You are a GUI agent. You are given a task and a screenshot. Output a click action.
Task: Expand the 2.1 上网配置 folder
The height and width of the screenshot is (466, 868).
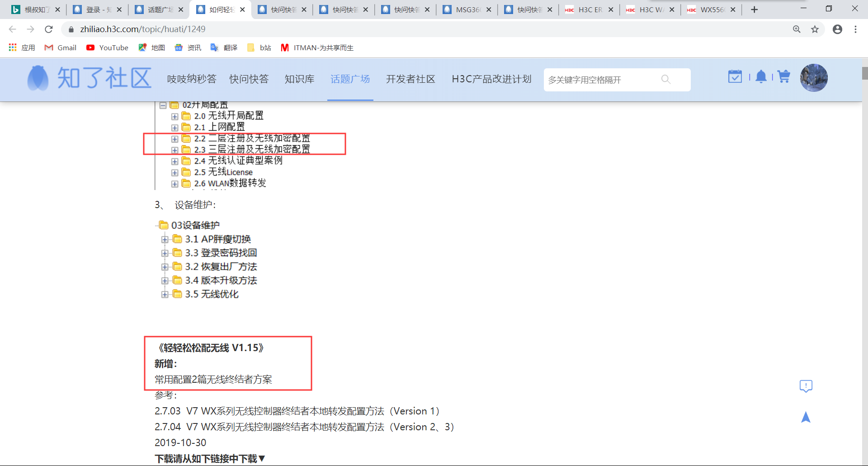click(175, 128)
